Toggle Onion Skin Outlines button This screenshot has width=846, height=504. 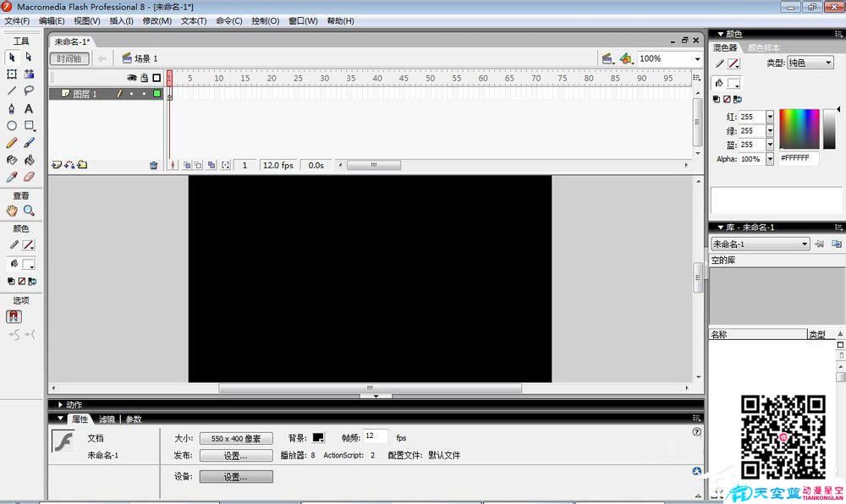click(198, 166)
